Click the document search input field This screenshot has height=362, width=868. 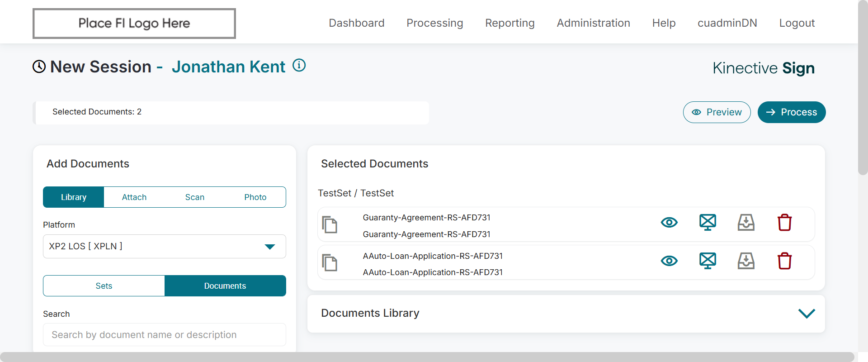click(x=165, y=335)
